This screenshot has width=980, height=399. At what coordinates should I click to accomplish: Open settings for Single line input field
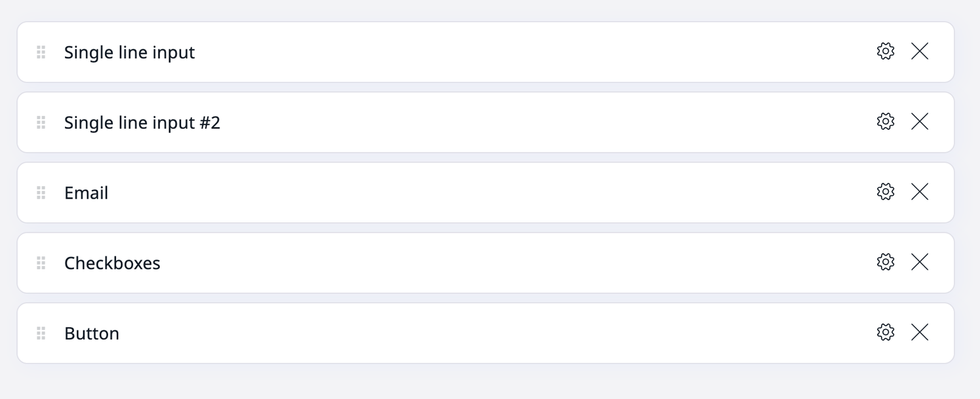point(885,50)
